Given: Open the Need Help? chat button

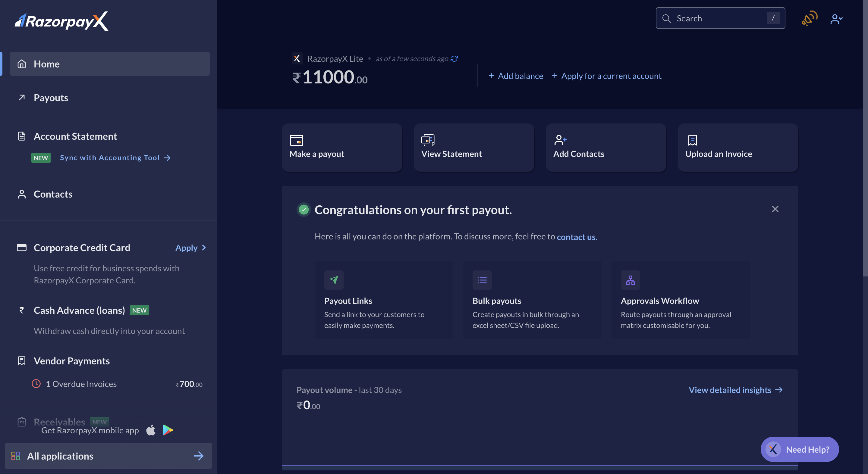Looking at the screenshot, I should [799, 449].
